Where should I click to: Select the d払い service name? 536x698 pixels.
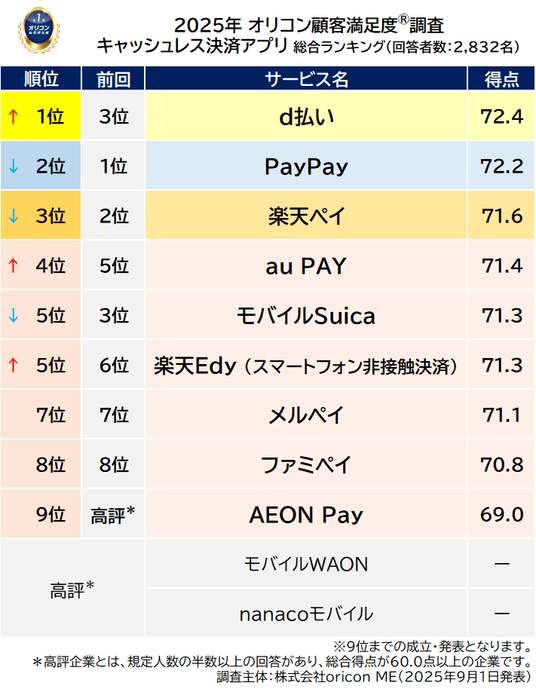click(x=306, y=117)
